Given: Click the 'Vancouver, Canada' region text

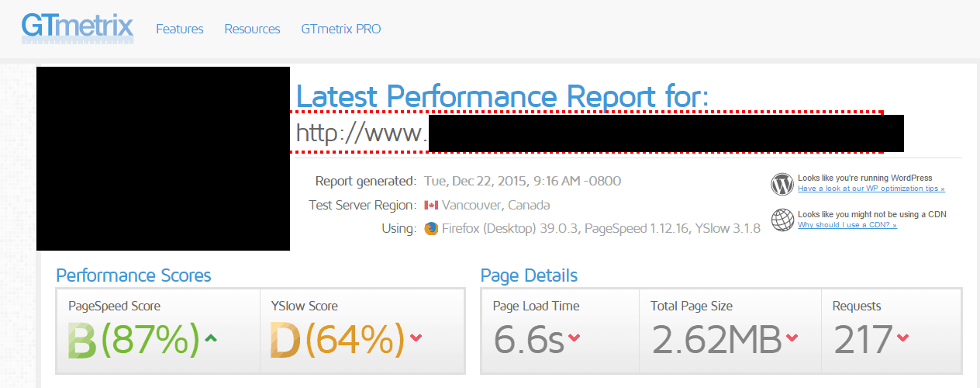Looking at the screenshot, I should [496, 206].
